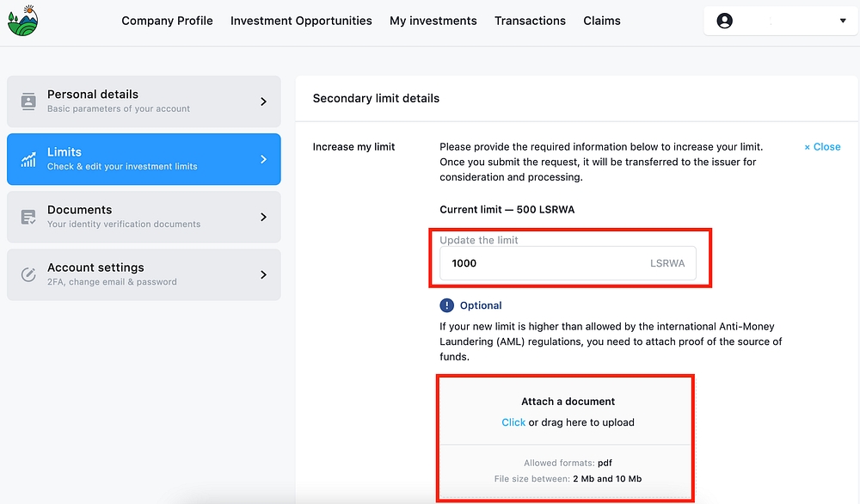Click the Limits chart icon

(28, 159)
